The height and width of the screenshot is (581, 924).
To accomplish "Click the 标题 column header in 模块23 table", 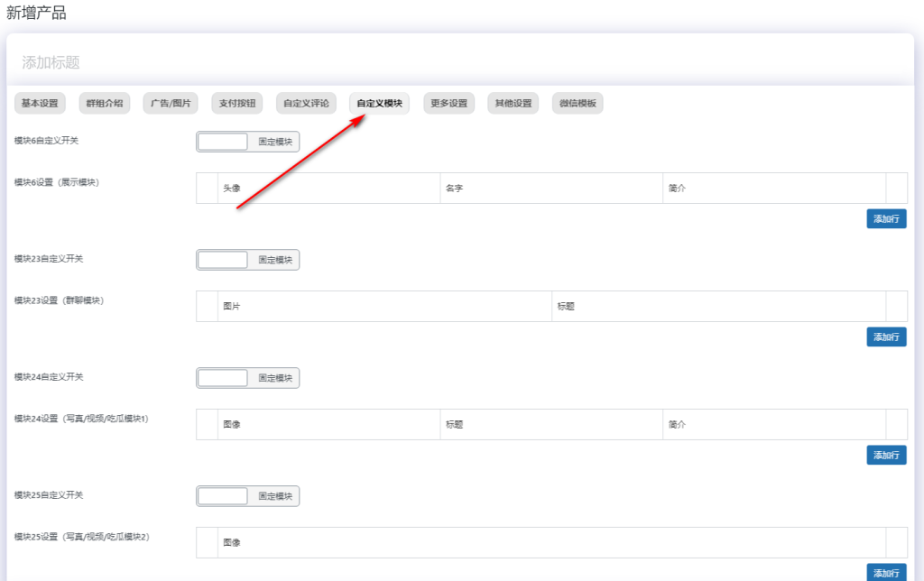I will [566, 307].
